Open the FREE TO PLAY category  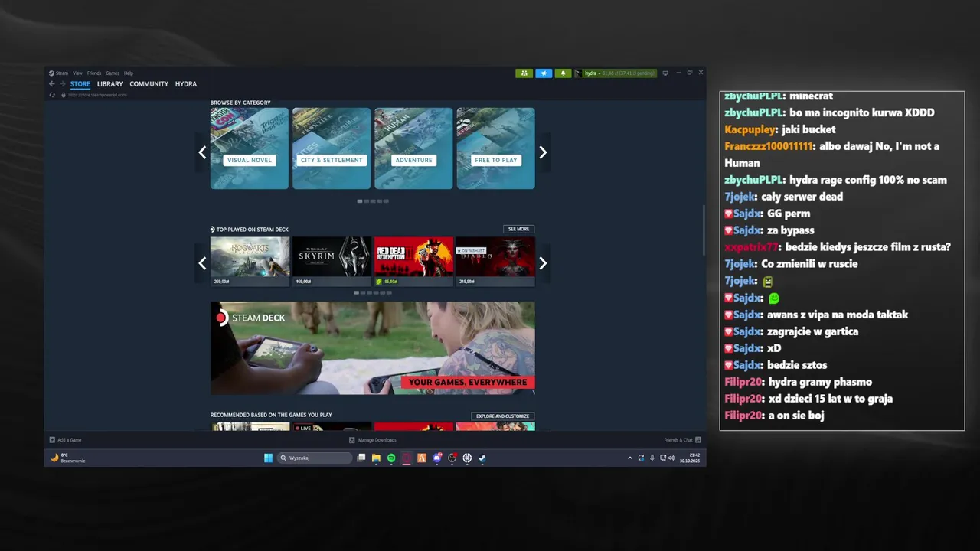pyautogui.click(x=495, y=148)
